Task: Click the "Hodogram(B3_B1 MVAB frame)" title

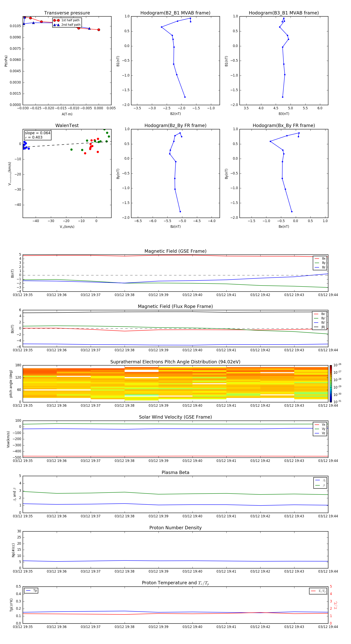Action: 284,13
